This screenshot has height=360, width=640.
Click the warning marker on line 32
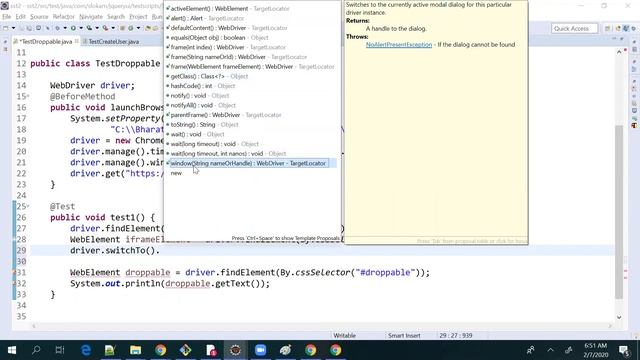(x=14, y=283)
